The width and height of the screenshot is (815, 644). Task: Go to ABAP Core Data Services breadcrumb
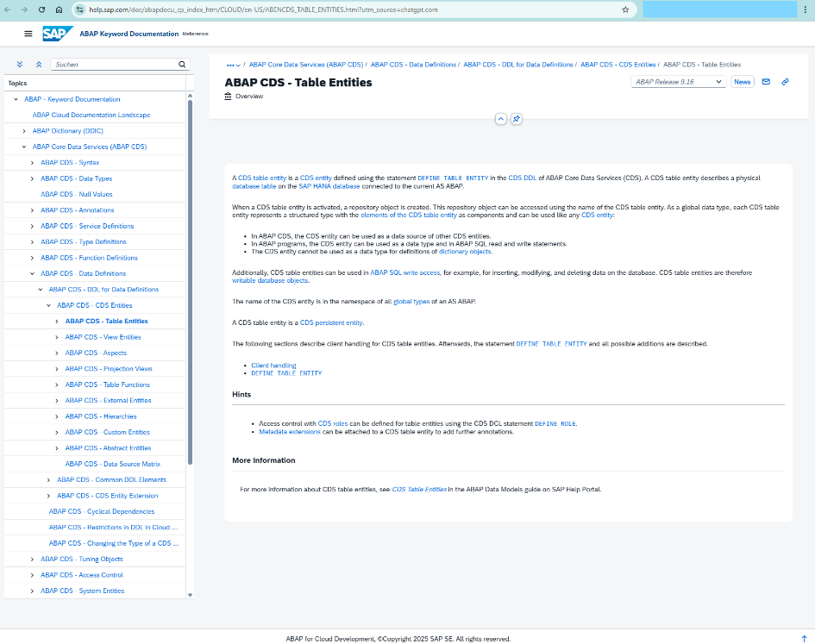(306, 65)
